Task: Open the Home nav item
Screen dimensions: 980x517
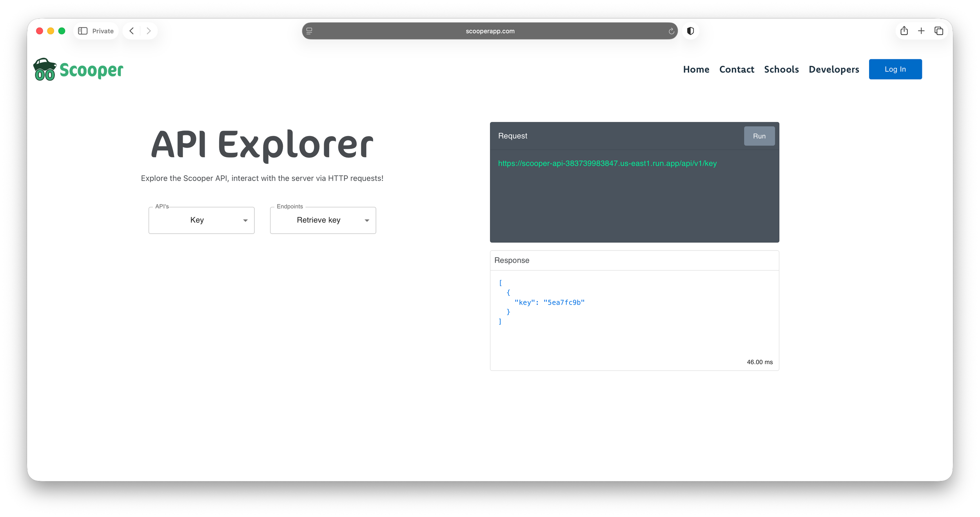Action: click(696, 69)
